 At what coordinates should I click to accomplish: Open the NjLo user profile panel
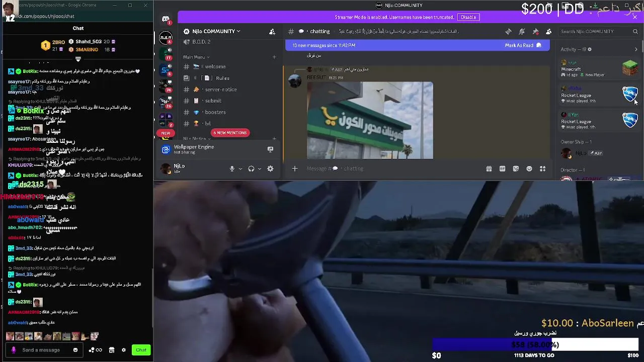coord(191,169)
